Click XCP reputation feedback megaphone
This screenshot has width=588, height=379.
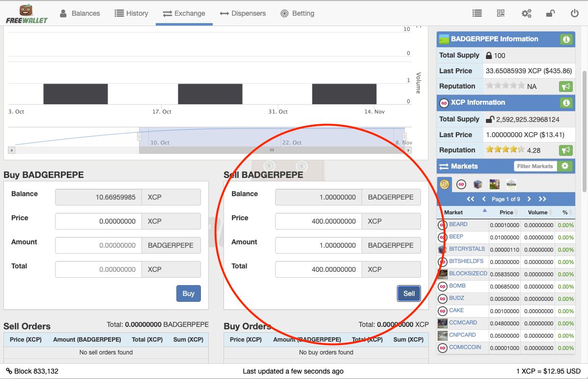coord(566,150)
